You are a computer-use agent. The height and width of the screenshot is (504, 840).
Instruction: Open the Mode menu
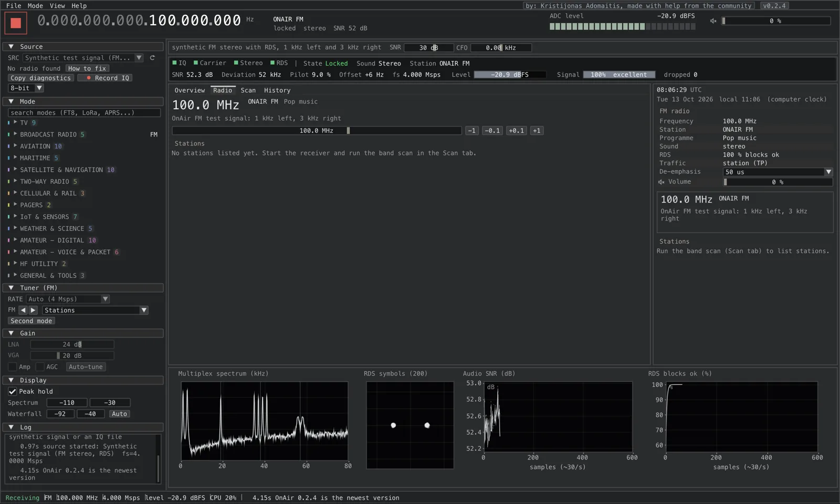(x=35, y=5)
